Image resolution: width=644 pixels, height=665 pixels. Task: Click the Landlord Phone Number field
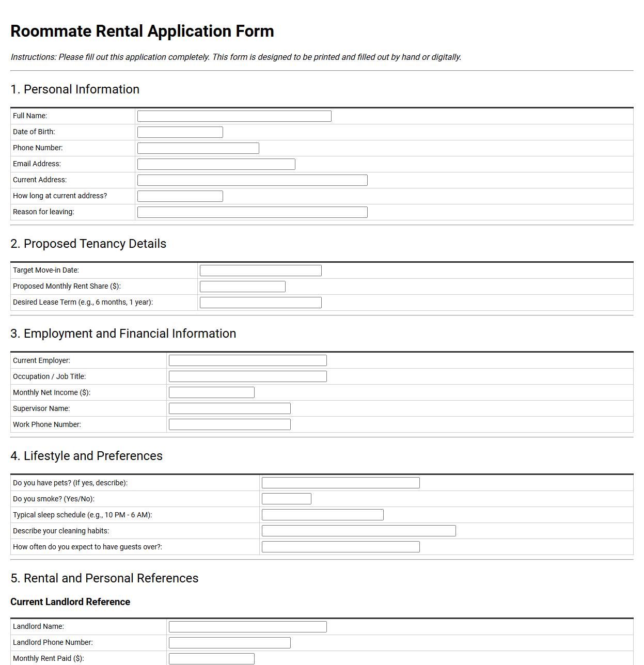pos(230,643)
